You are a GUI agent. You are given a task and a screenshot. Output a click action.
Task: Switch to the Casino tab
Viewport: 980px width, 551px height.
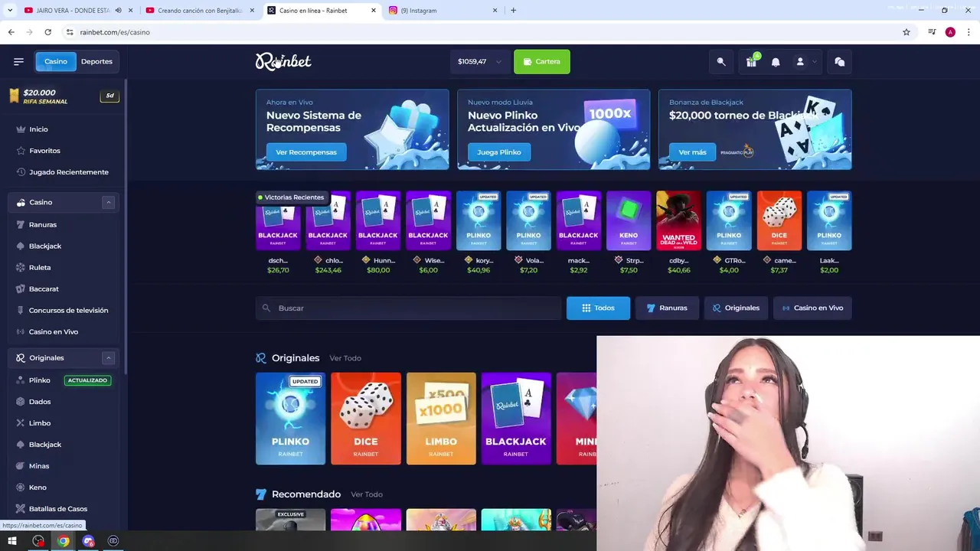click(x=56, y=61)
